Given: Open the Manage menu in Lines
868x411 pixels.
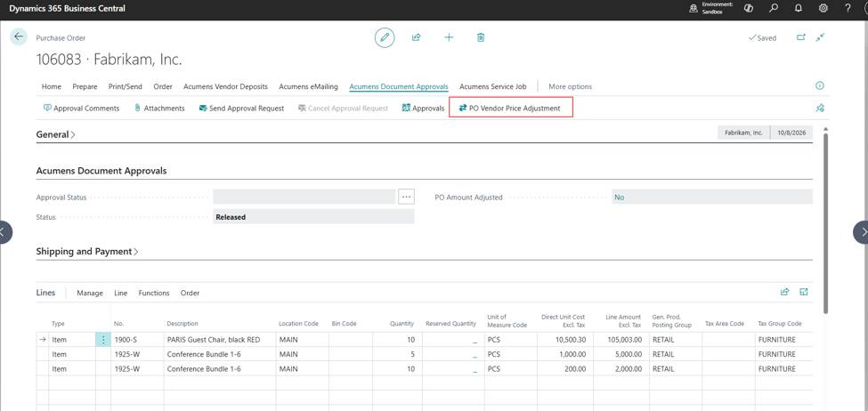Looking at the screenshot, I should [x=90, y=293].
